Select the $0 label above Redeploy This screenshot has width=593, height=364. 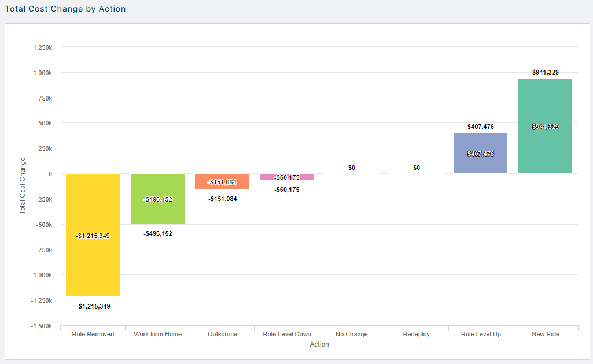pos(415,167)
